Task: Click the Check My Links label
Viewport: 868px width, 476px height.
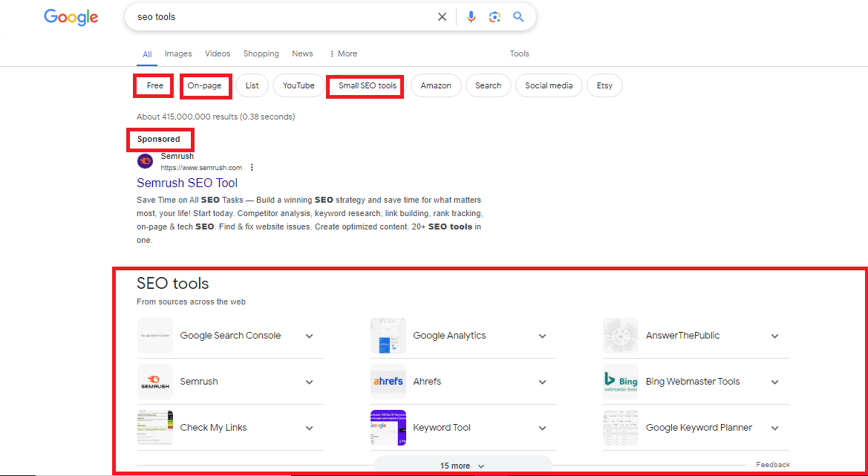Action: click(x=214, y=427)
